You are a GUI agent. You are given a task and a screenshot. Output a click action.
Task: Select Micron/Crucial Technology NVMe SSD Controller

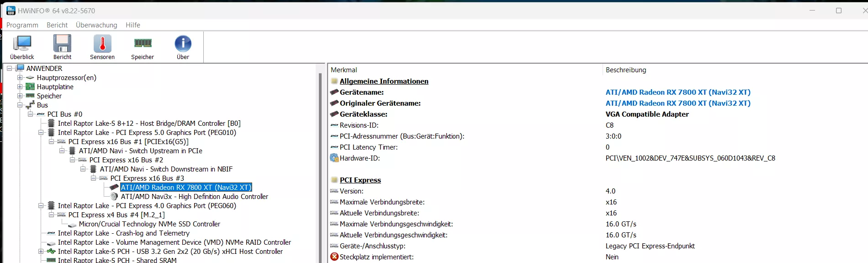coord(149,224)
